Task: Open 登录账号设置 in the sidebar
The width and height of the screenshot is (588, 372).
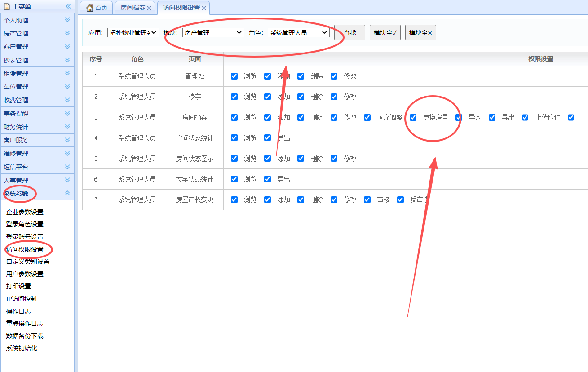Action: 25,237
